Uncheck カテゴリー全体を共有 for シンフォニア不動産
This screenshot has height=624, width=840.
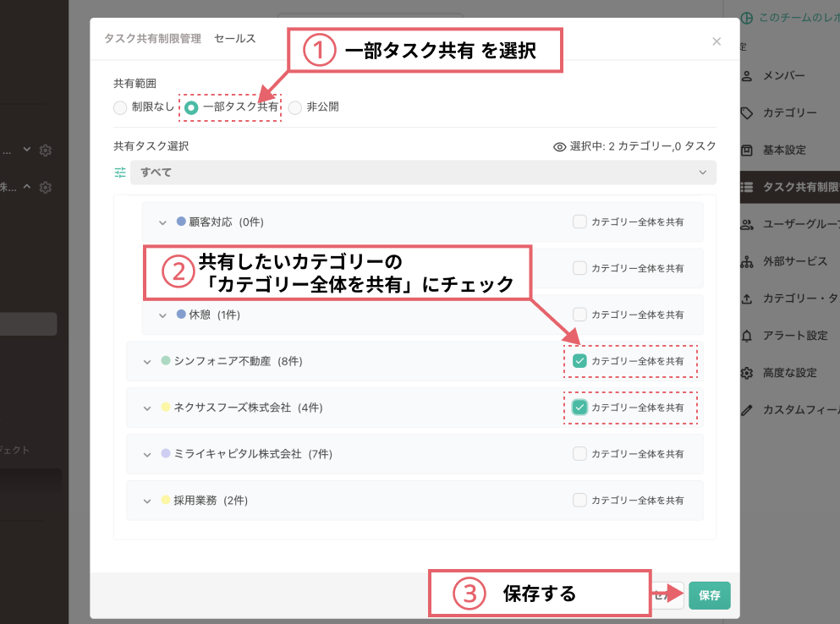(x=579, y=361)
